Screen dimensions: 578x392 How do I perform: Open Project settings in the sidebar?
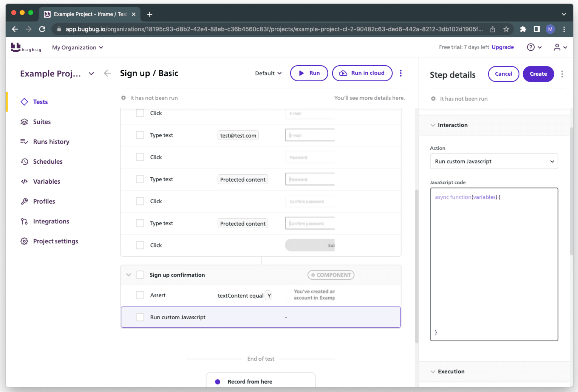(x=55, y=241)
